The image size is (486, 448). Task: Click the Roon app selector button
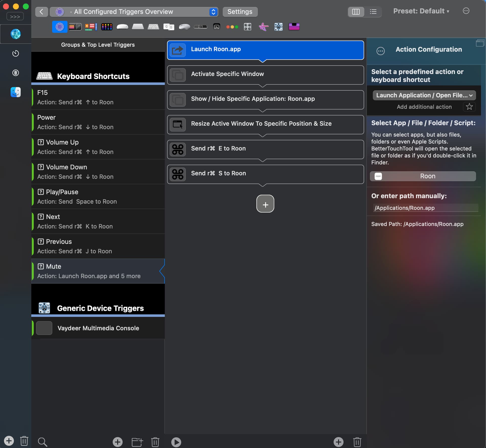[423, 176]
